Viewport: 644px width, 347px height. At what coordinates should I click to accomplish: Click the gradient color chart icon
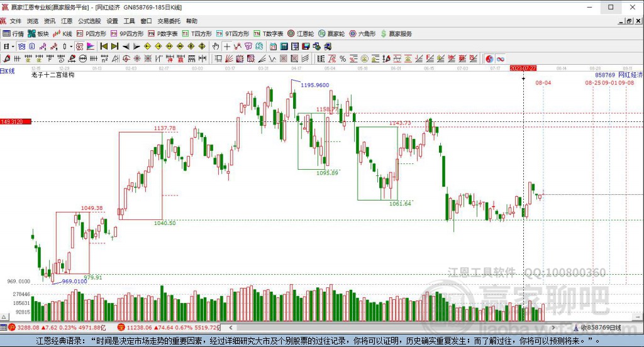click(91, 47)
